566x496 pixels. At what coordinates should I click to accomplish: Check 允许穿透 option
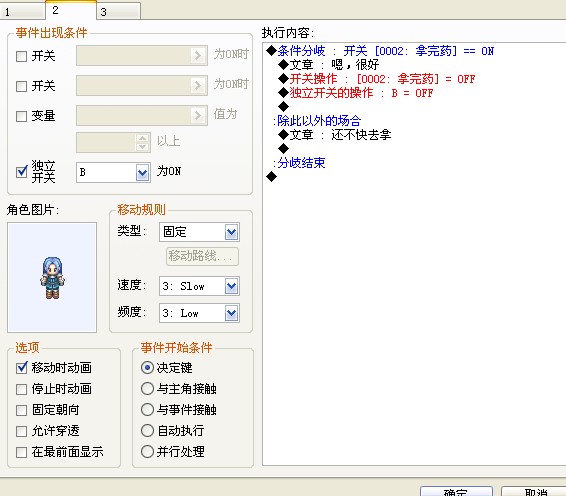point(22,431)
